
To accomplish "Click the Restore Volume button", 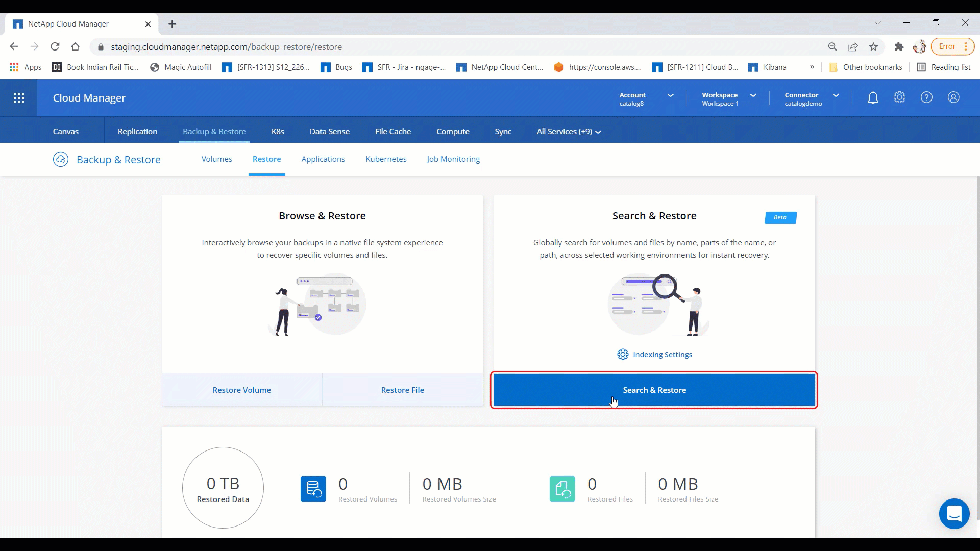I will (x=242, y=390).
